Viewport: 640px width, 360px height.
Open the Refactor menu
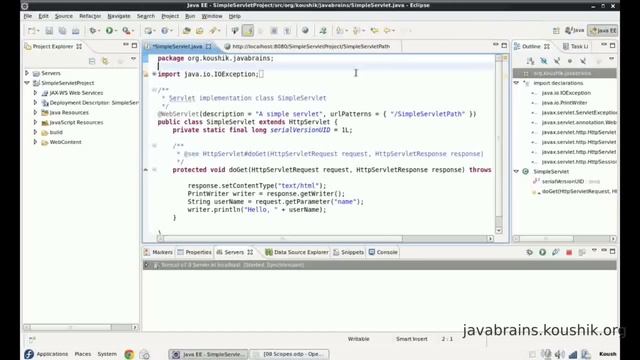[90, 16]
